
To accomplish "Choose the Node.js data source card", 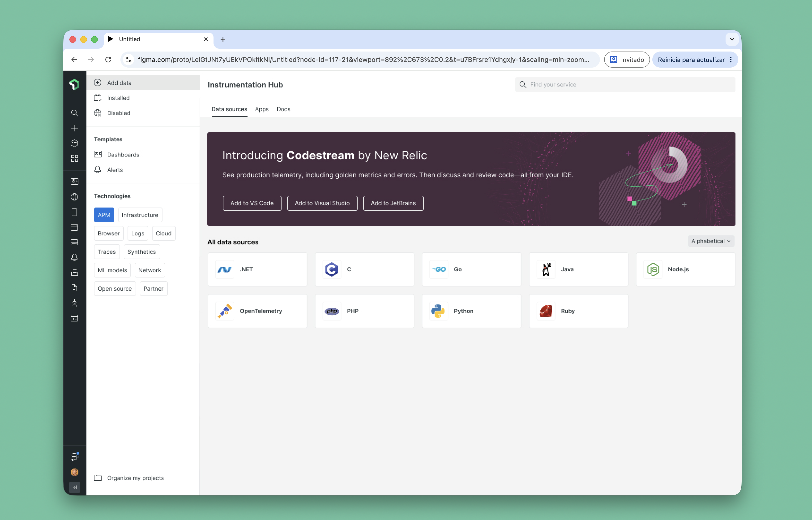I will tap(685, 269).
